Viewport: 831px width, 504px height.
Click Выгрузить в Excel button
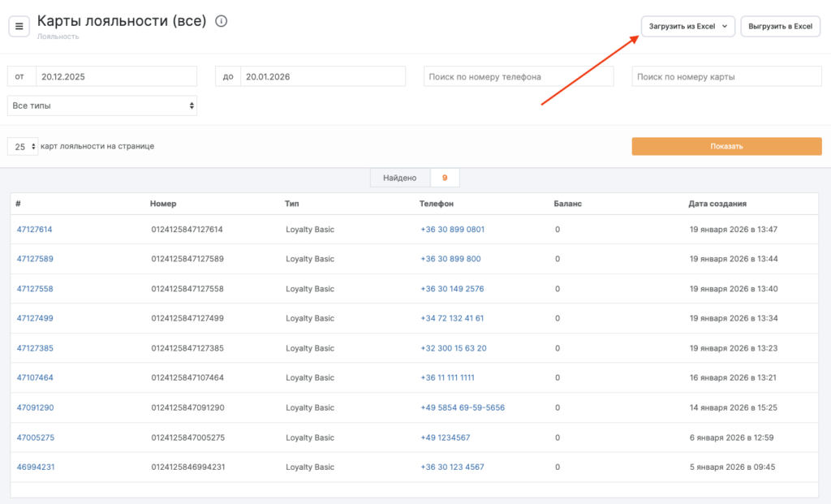(x=780, y=26)
